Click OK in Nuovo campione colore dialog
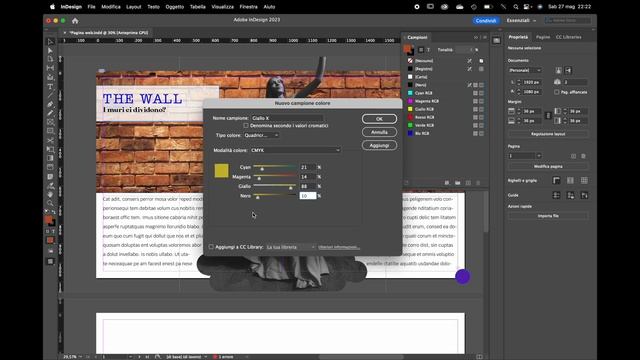The height and width of the screenshot is (360, 640). 379,119
